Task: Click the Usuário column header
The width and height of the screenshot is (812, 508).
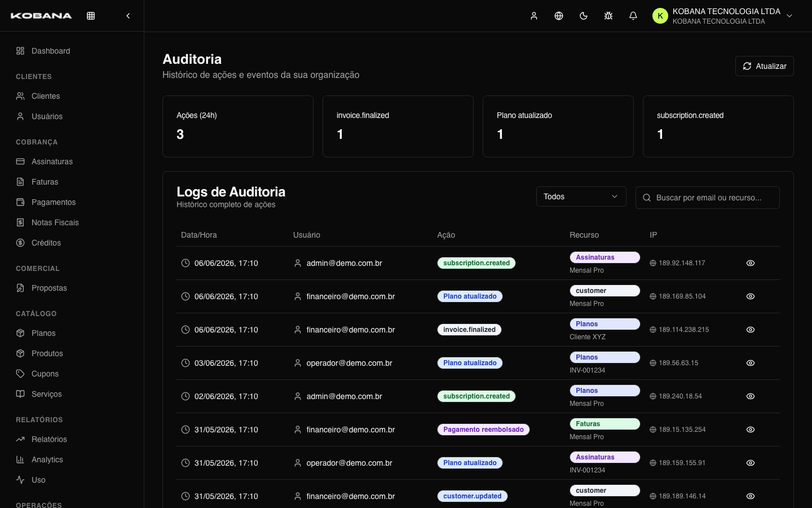Action: pyautogui.click(x=307, y=235)
